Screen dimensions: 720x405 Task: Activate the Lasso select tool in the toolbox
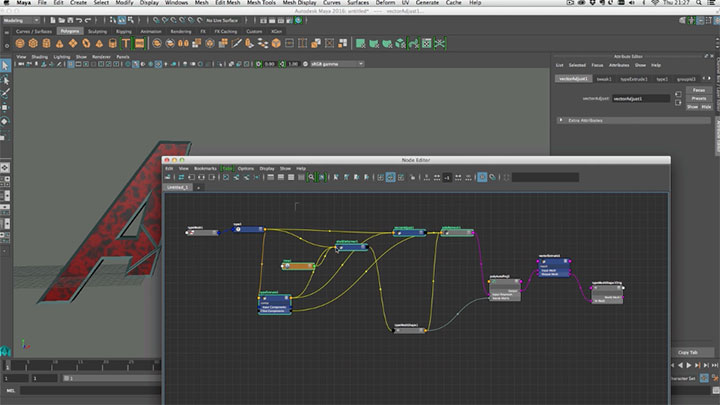[x=5, y=80]
